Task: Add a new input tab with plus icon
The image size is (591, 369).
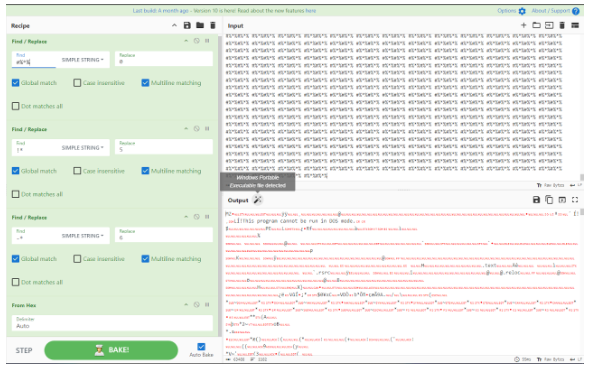Action: (x=524, y=25)
